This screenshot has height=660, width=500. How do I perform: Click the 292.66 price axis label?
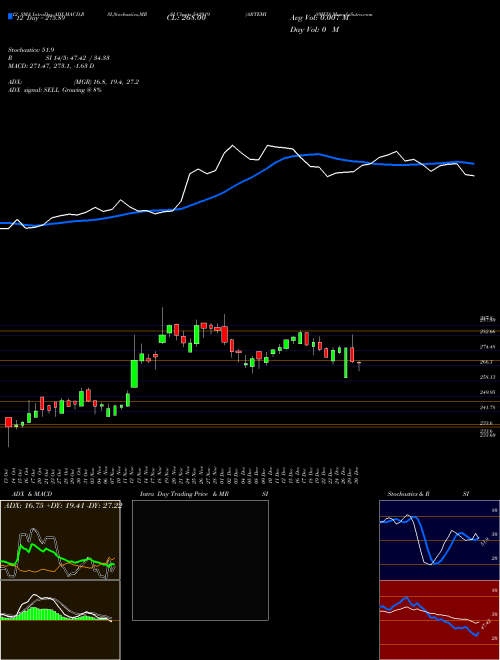pos(488,332)
